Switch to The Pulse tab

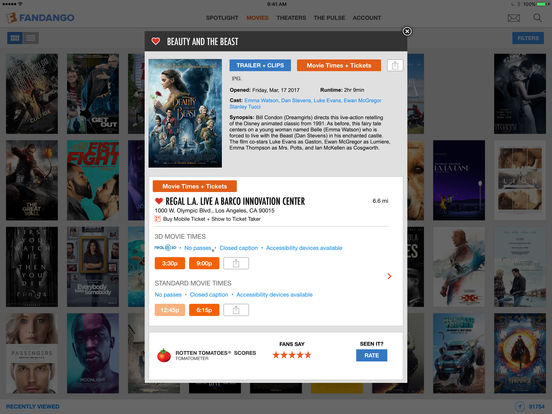[x=329, y=18]
